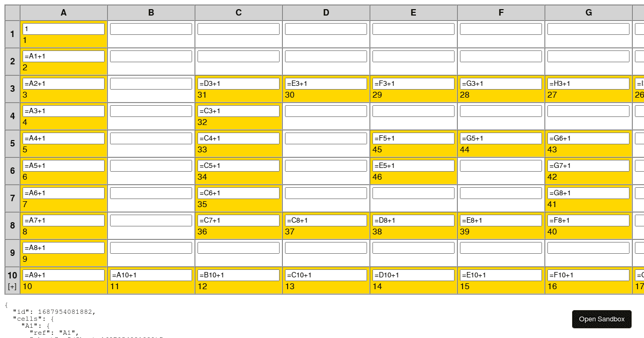Select the row 1 header
The width and height of the screenshot is (644, 338).
[x=12, y=34]
